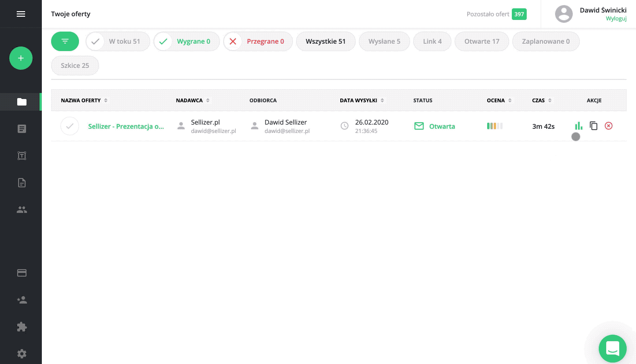Open settings gear in sidebar

click(x=22, y=353)
